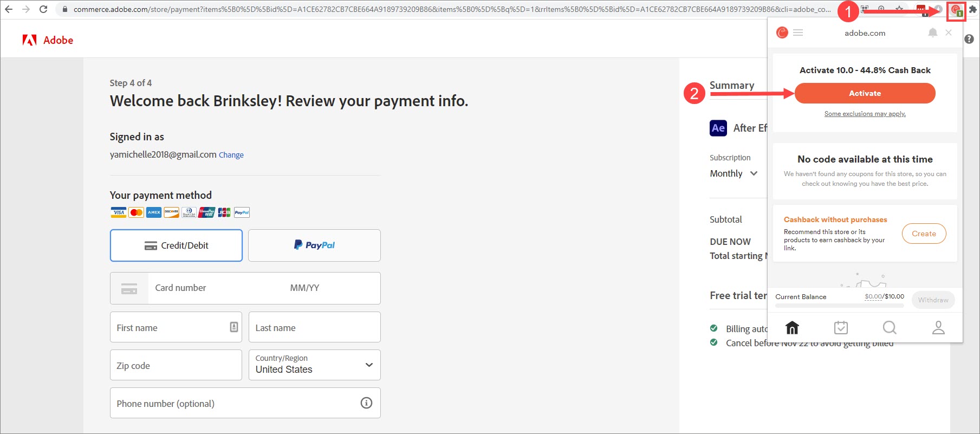Click into the Zip code field
980x434 pixels.
(176, 365)
